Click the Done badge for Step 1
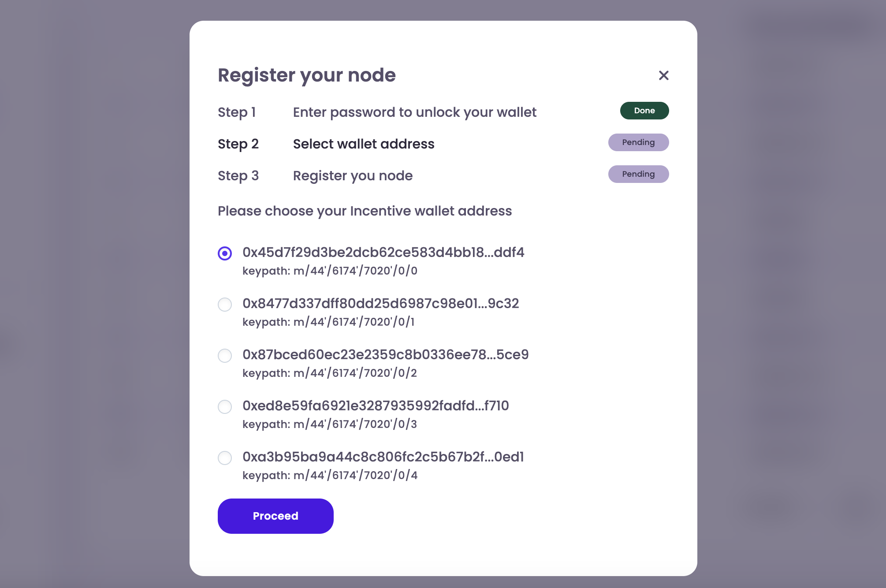 [644, 111]
